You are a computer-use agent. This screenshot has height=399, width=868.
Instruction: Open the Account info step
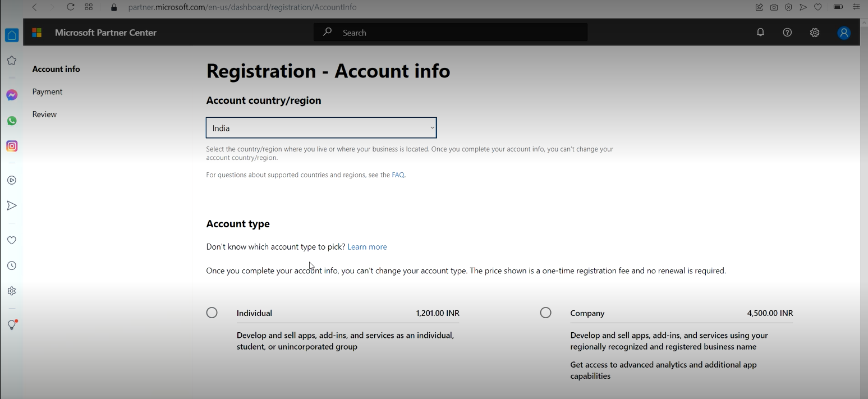pos(56,69)
